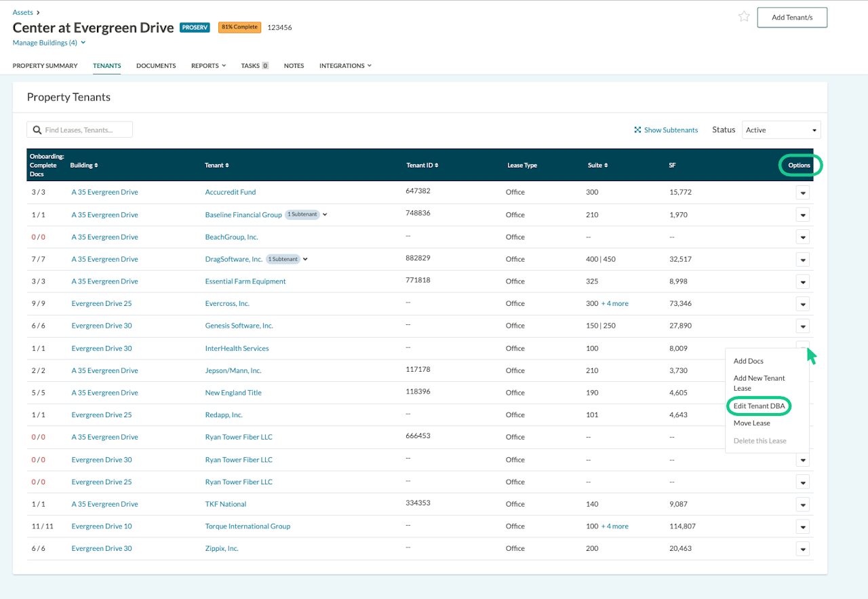Open the Status dropdown showing Active

pos(781,130)
